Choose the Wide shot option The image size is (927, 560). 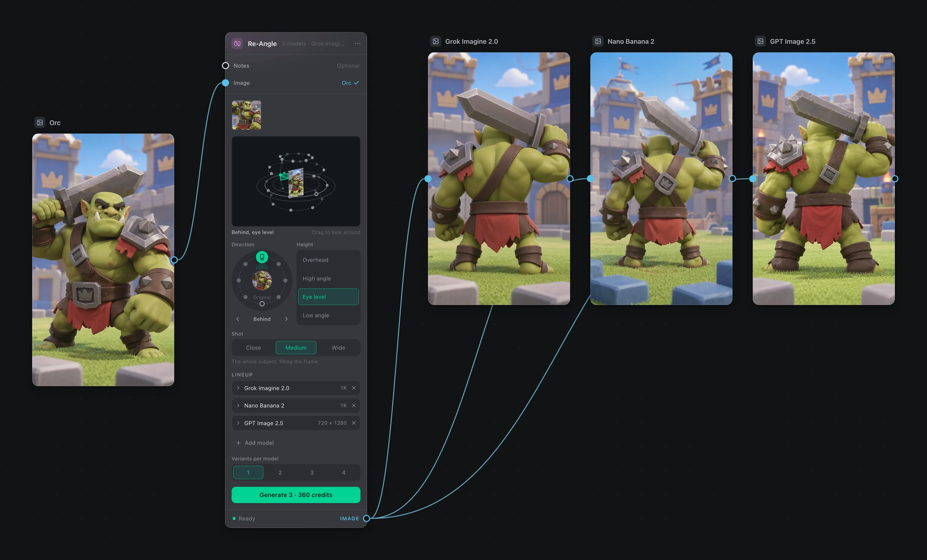[x=338, y=348]
